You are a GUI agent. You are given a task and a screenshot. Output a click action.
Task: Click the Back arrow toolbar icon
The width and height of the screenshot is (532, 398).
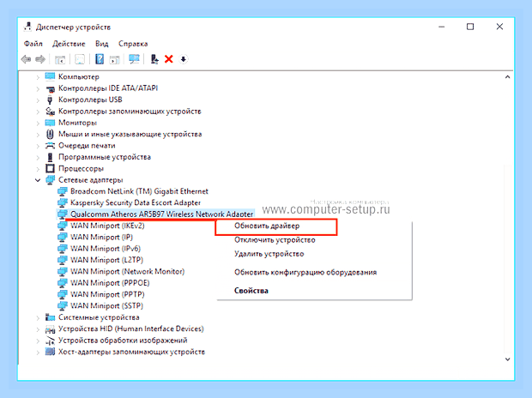tap(26, 59)
